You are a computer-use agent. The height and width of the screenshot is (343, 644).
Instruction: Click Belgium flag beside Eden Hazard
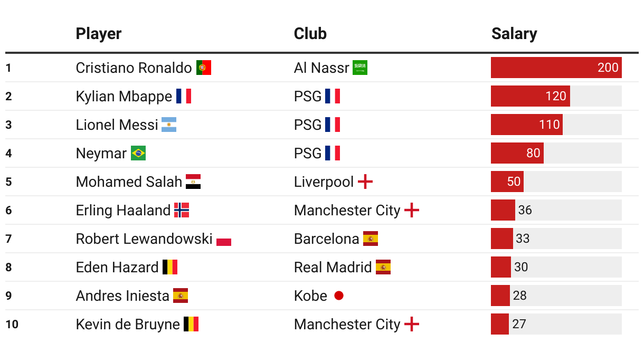(170, 267)
